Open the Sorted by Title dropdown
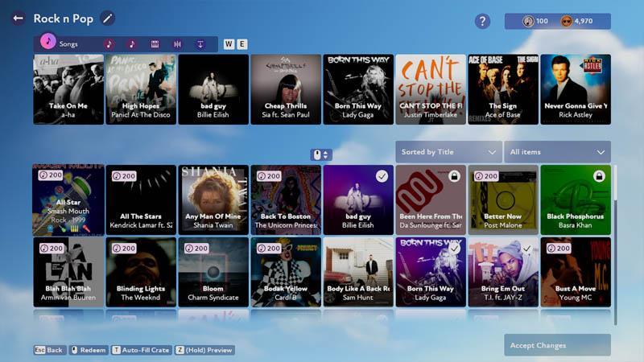Image resolution: width=644 pixels, height=362 pixels. click(448, 152)
